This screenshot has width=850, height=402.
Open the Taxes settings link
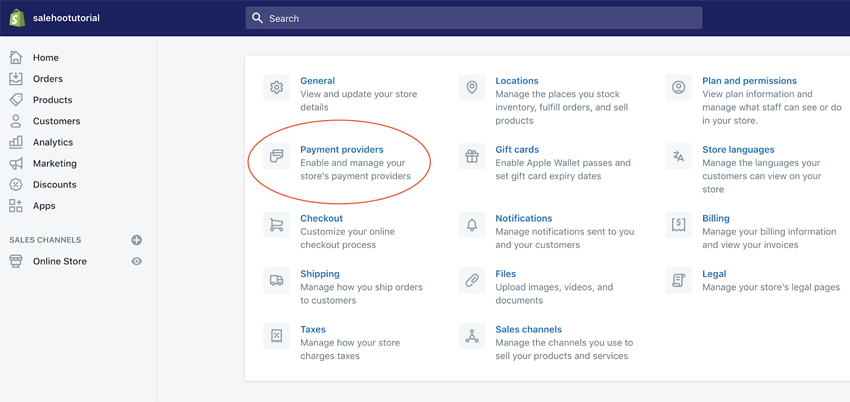pyautogui.click(x=313, y=329)
